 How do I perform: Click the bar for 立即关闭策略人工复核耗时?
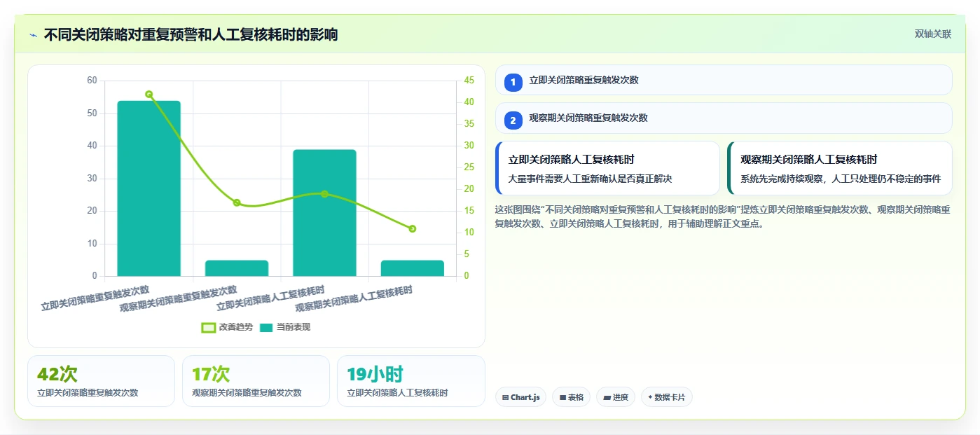[324, 213]
